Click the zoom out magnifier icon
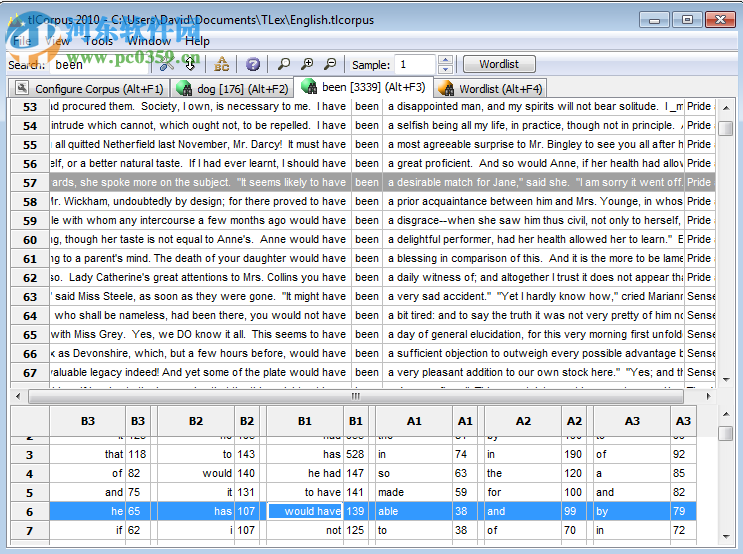The image size is (743, 554). tap(330, 64)
